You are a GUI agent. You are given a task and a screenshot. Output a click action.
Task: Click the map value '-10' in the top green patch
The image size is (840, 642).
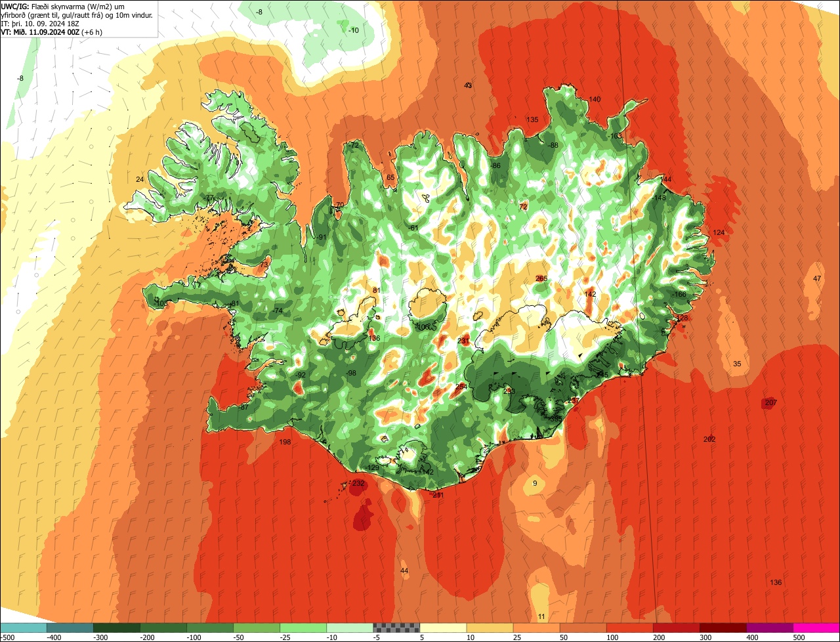[354, 30]
